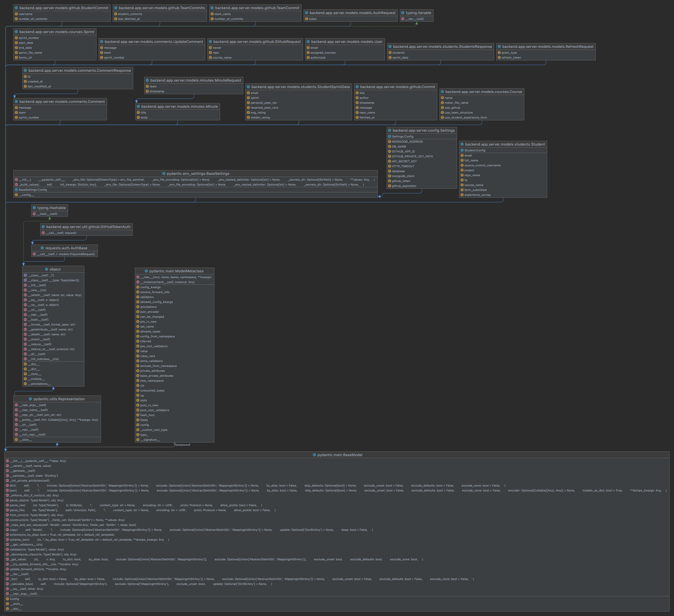Select the number_of_commits field in StudentCommit

(x=33, y=19)
